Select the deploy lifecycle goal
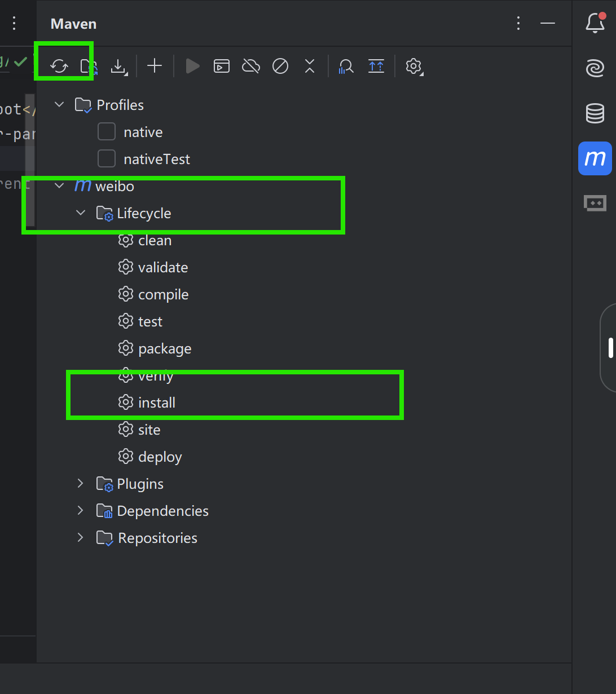616x694 pixels. [x=160, y=457]
